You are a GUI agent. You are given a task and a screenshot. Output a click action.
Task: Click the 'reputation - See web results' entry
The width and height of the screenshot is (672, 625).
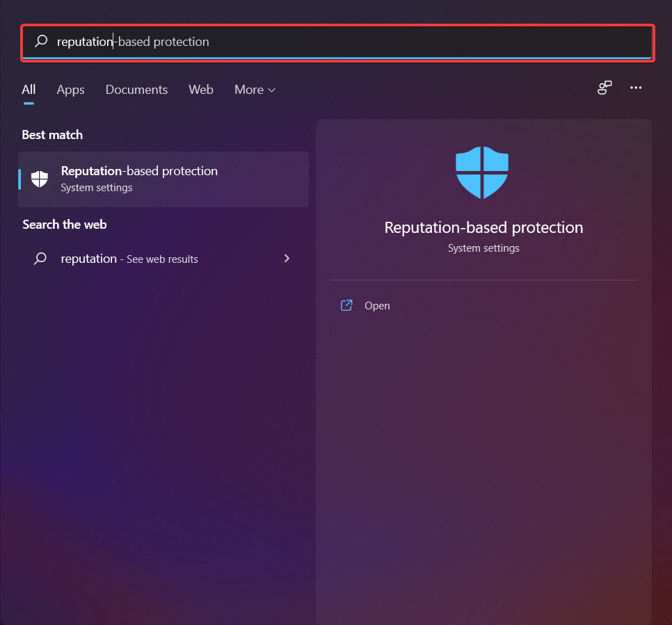(x=163, y=259)
